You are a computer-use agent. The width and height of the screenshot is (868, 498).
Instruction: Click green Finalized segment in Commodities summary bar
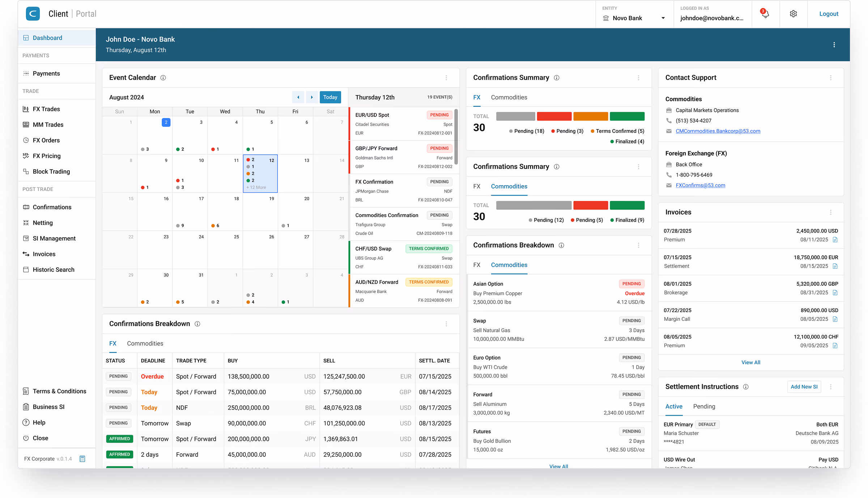[x=627, y=205]
